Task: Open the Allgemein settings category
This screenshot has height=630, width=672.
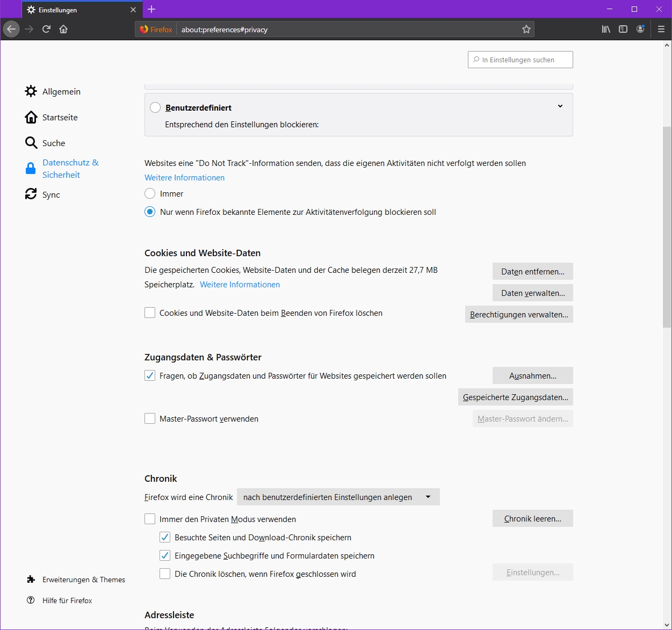Action: point(53,91)
